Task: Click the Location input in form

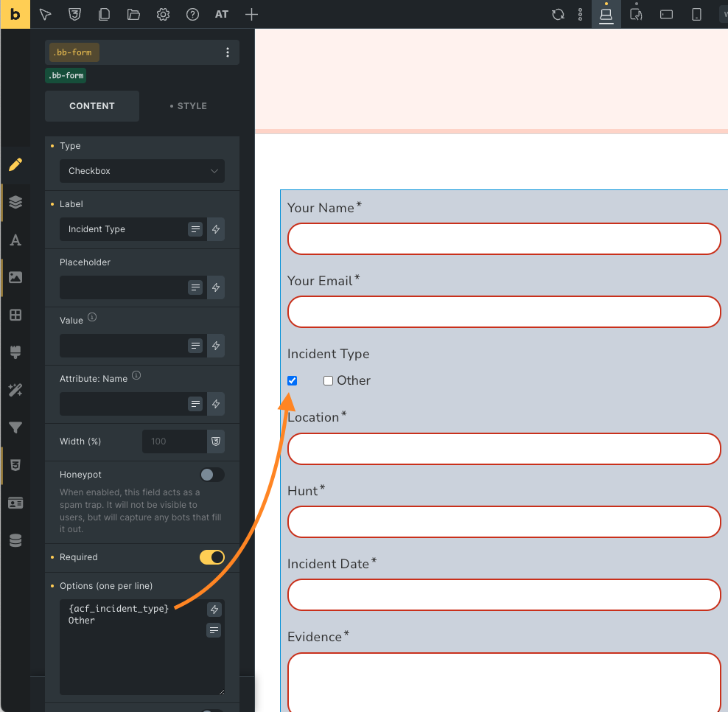Action: click(x=504, y=449)
